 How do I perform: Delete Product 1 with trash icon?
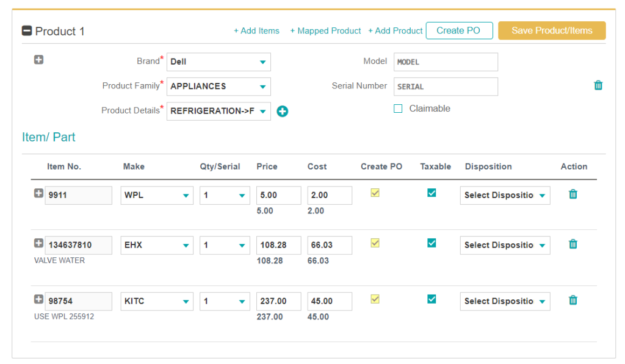(x=598, y=85)
